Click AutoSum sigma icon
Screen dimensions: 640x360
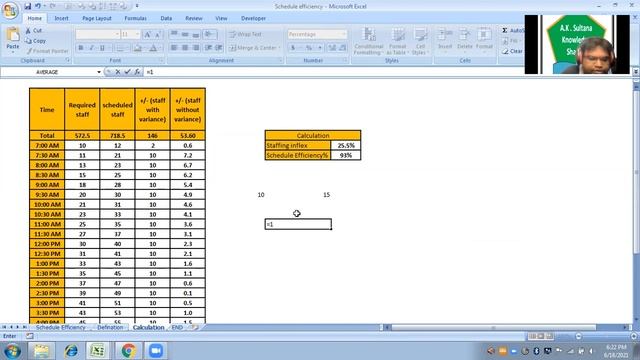[x=505, y=31]
